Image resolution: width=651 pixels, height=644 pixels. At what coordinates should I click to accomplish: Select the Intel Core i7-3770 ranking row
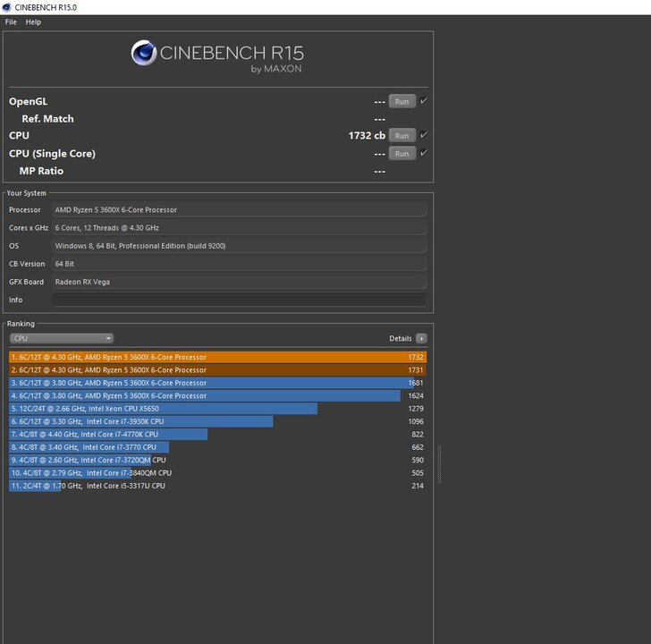[x=217, y=447]
